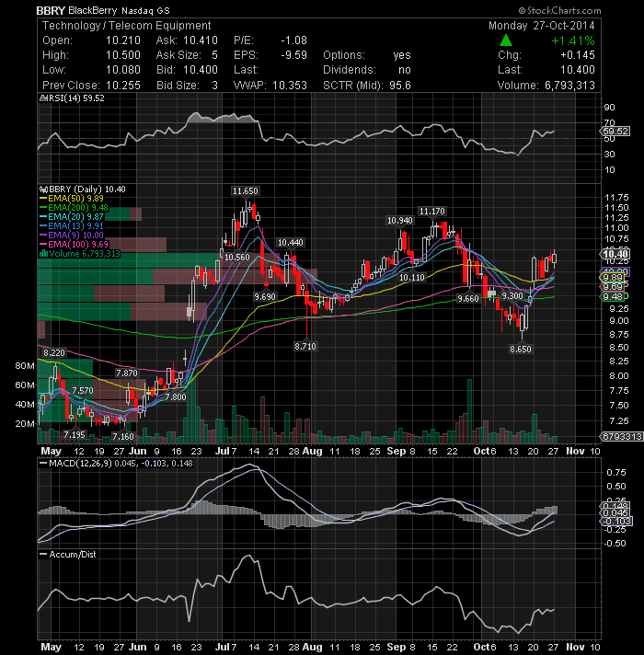The width and height of the screenshot is (644, 655).
Task: Click the pink EMA(100) legend line
Action: click(43, 245)
